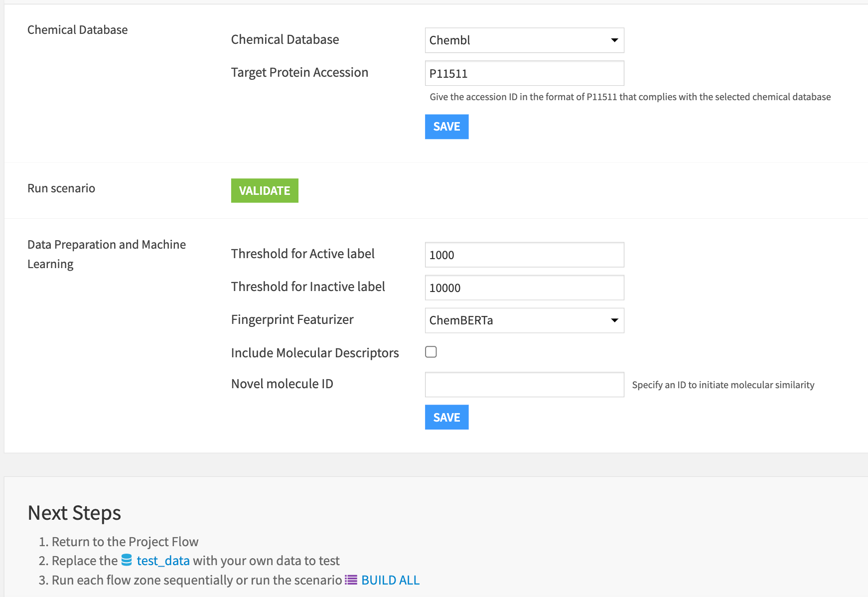
Task: Enable the Include Molecular Descriptors checkbox
Action: pyautogui.click(x=431, y=352)
